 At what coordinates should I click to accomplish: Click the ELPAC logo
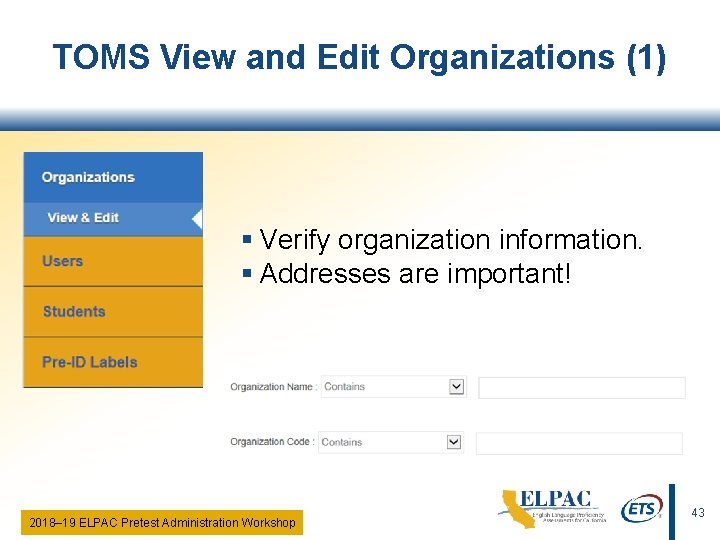(552, 508)
